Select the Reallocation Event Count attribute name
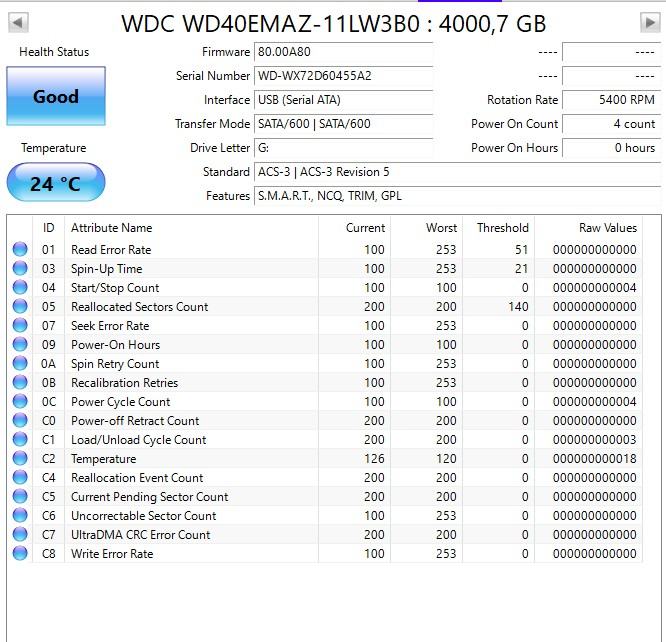This screenshot has width=666, height=642. [137, 478]
